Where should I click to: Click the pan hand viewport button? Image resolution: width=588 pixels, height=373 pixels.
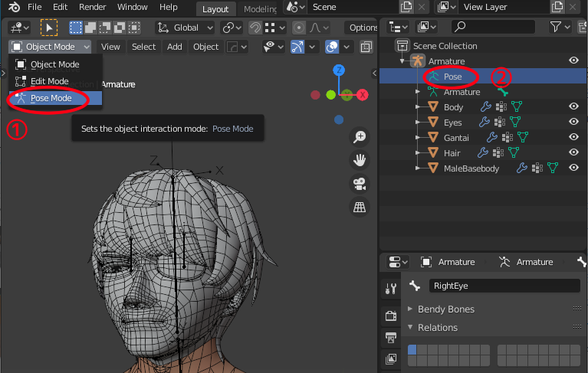pos(360,160)
